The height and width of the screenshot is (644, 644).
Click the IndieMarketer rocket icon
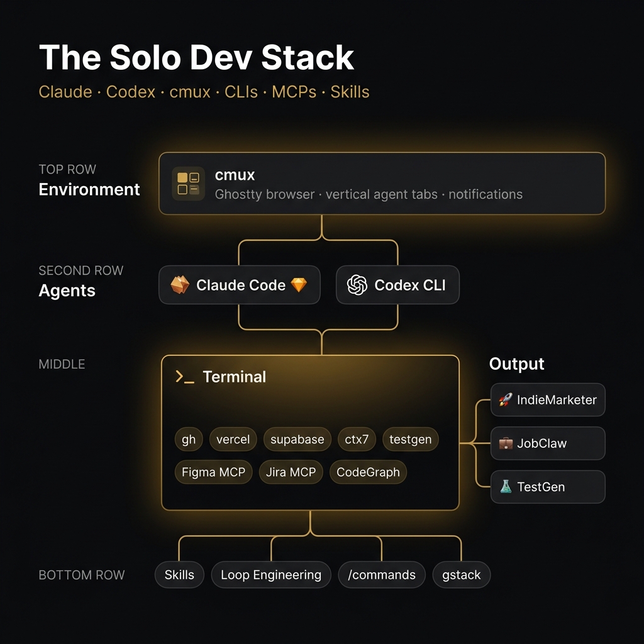click(506, 399)
